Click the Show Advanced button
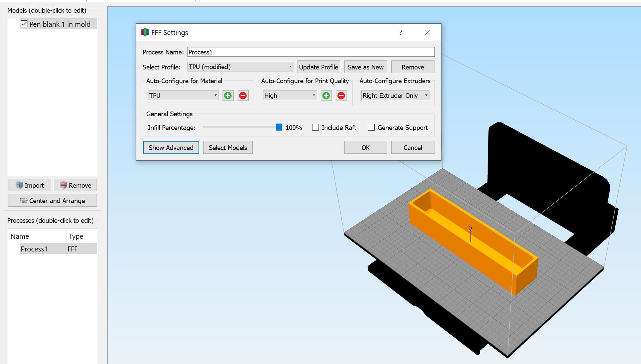Screen dimensions: 641x364 [171, 147]
